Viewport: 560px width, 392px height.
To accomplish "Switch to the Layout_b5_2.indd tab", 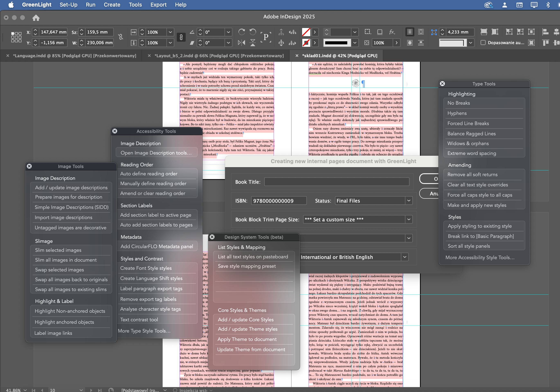I will (x=219, y=56).
